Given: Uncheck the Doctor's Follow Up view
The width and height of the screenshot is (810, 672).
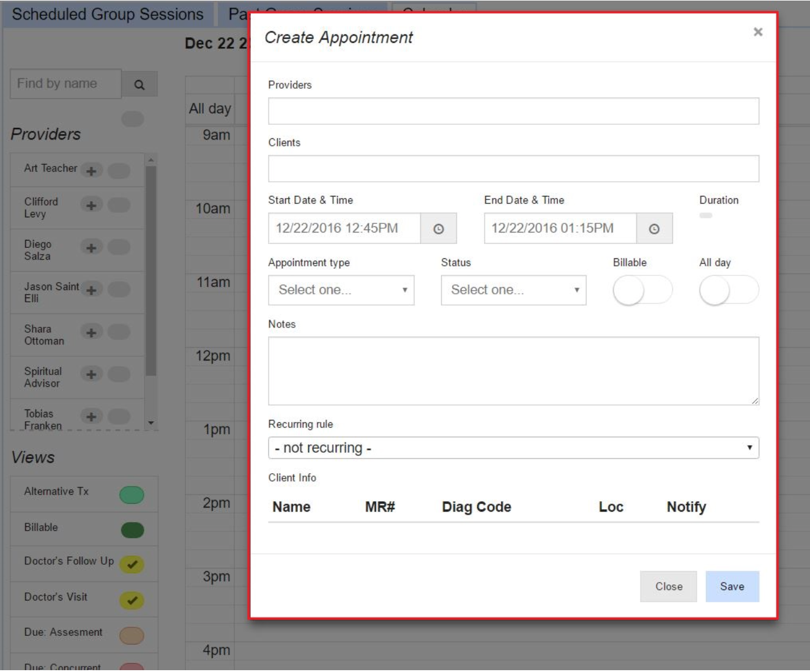Looking at the screenshot, I should (132, 564).
